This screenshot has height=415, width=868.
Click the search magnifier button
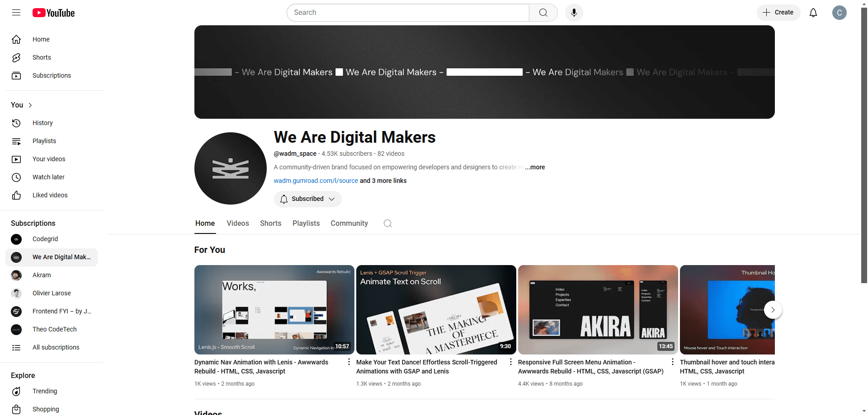(543, 13)
